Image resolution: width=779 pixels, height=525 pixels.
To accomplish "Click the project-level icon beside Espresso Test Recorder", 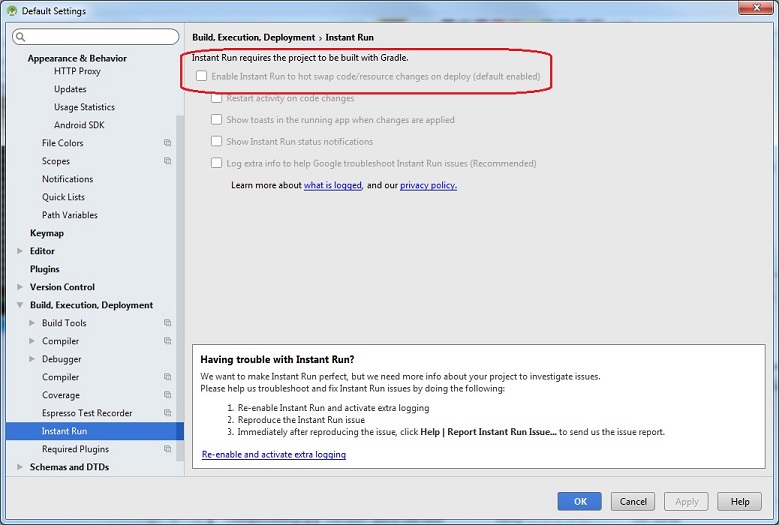I will [168, 413].
